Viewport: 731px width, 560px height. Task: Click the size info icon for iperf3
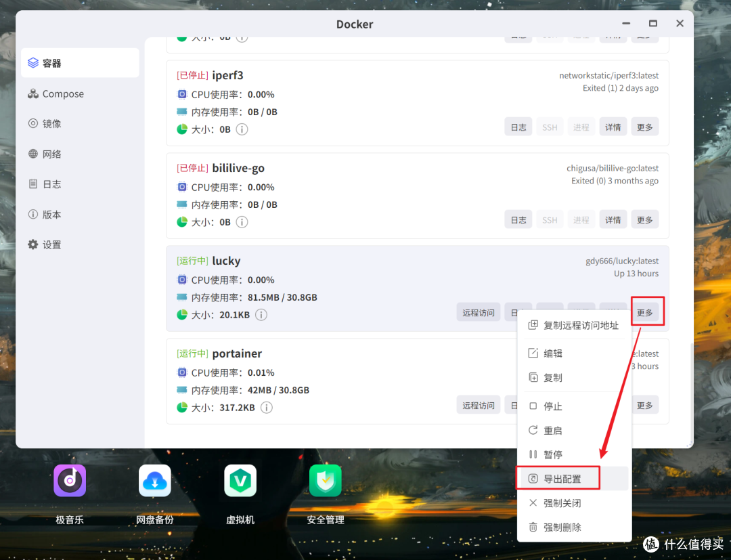coord(242,129)
